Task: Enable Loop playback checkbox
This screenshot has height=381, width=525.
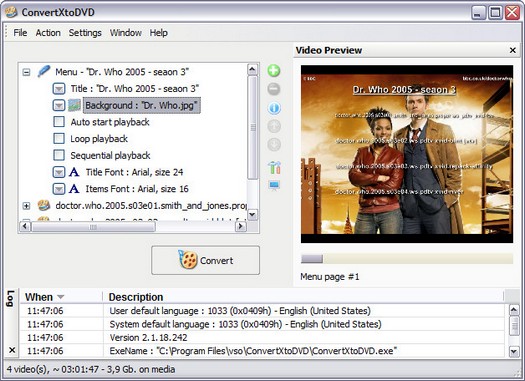Action: (x=59, y=138)
